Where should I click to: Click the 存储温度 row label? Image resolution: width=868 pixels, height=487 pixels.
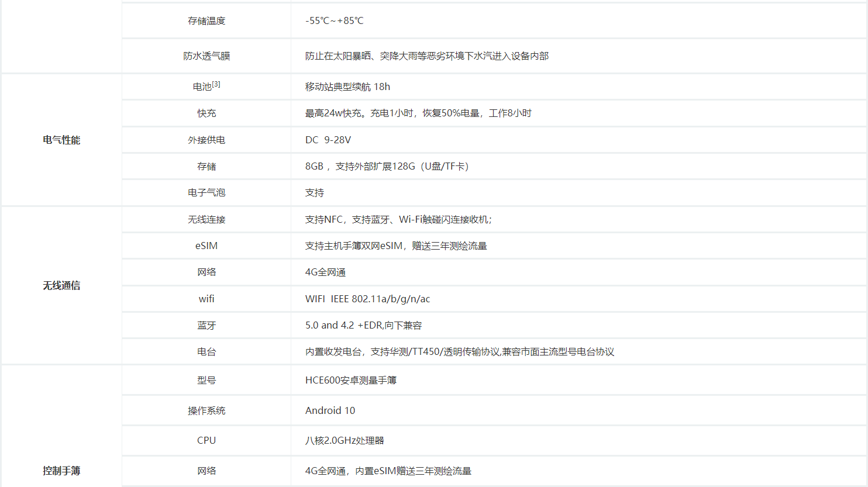click(206, 21)
